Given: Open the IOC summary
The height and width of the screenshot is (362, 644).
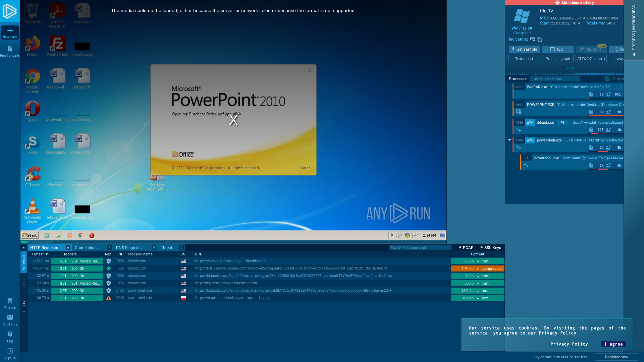Looking at the screenshot, I should point(558,49).
